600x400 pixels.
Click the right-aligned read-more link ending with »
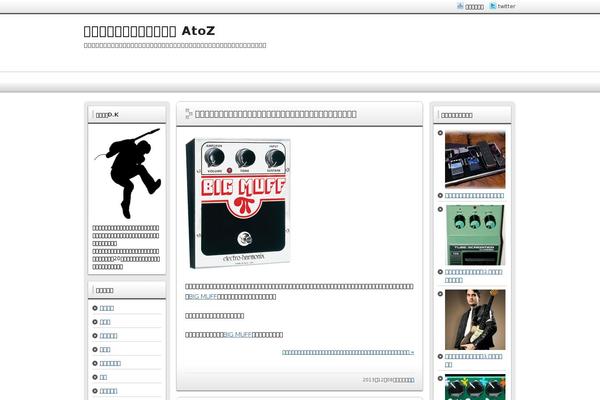pos(348,352)
